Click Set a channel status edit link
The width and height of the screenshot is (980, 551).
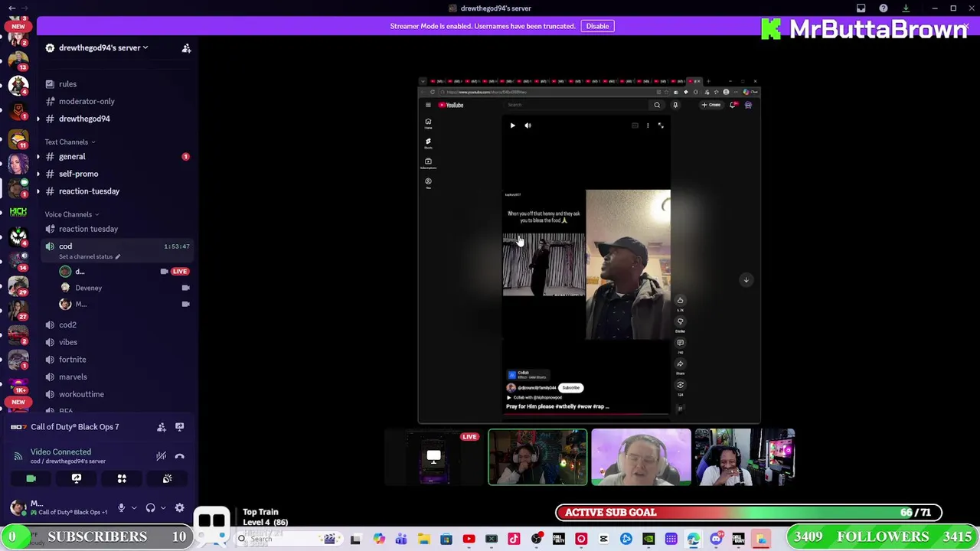pos(89,257)
